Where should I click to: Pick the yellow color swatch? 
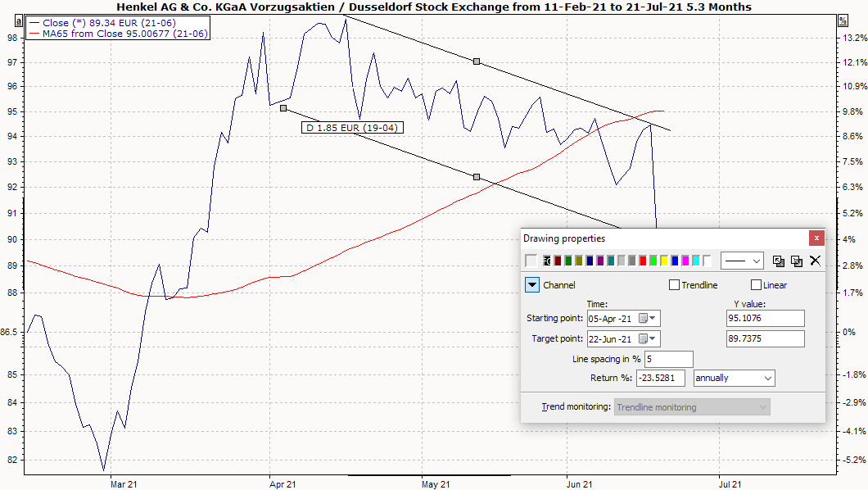pos(664,261)
